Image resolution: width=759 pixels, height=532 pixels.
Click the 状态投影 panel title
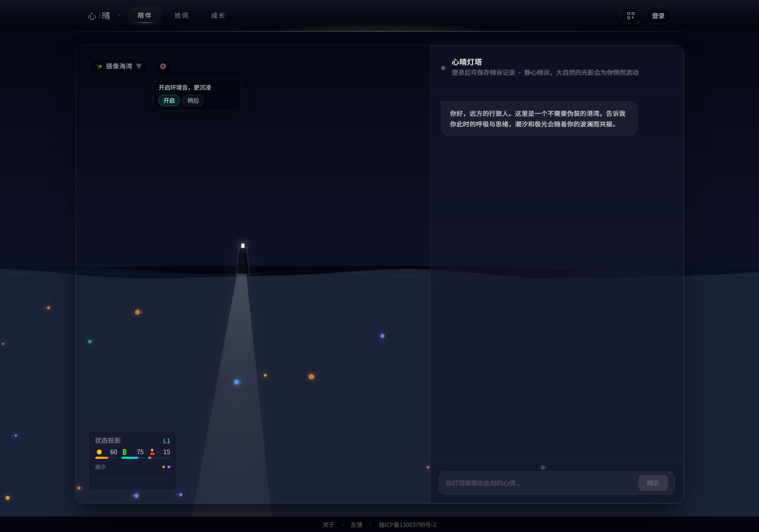pyautogui.click(x=108, y=440)
